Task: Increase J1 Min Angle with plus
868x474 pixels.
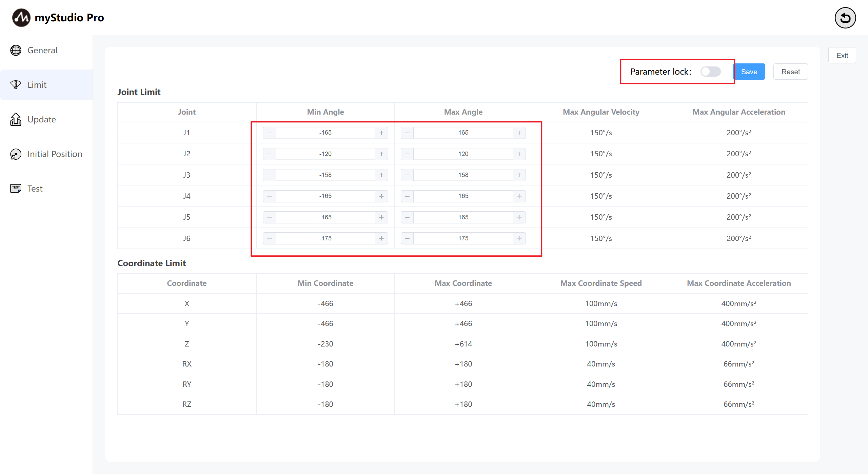Action: [x=381, y=133]
